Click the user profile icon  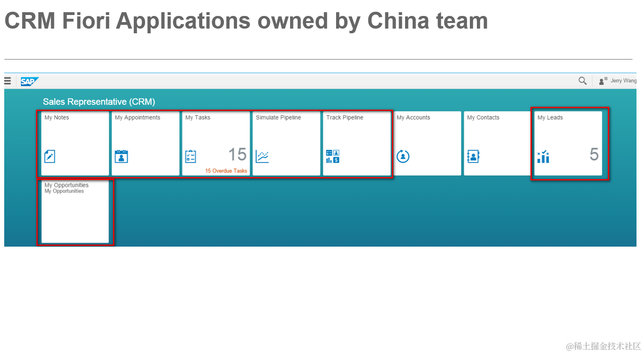603,81
